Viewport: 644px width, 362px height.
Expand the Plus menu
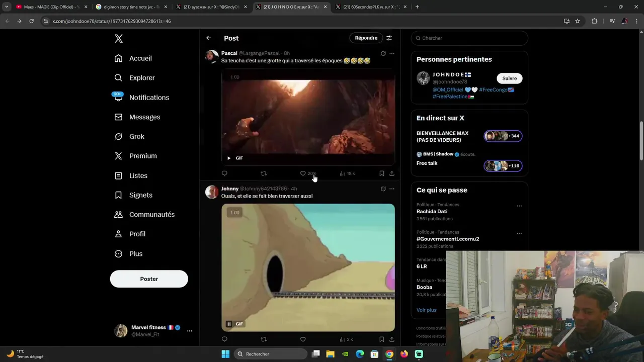[128, 254]
